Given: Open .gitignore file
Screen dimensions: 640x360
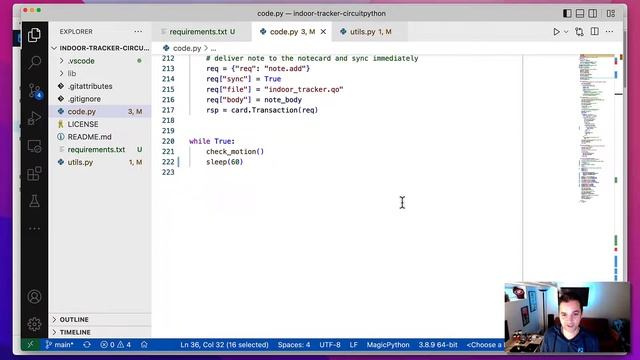Looking at the screenshot, I should (x=100, y=99).
